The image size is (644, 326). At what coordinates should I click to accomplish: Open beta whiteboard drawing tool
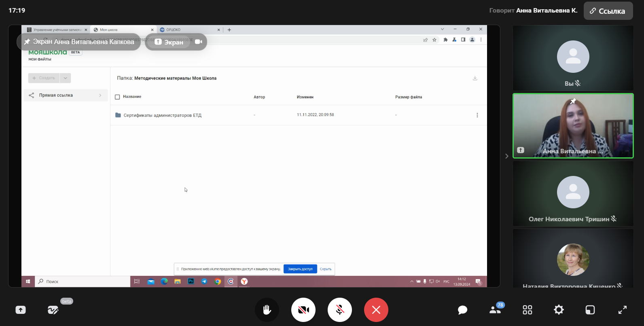pos(53,310)
